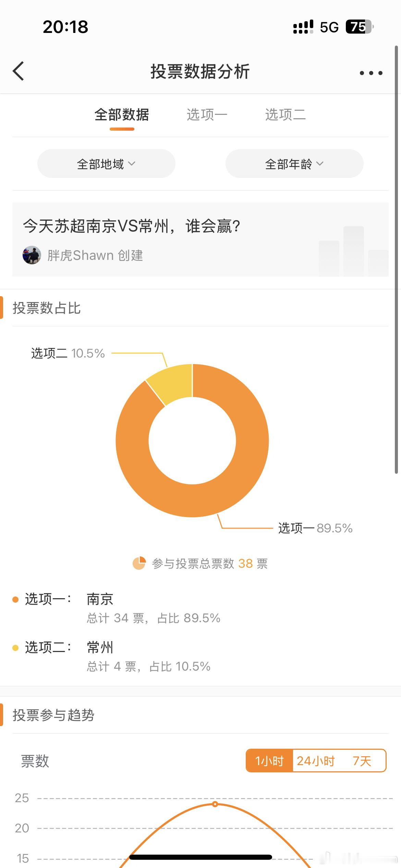
Task: Tap the trend line peak data point
Action: (x=215, y=804)
